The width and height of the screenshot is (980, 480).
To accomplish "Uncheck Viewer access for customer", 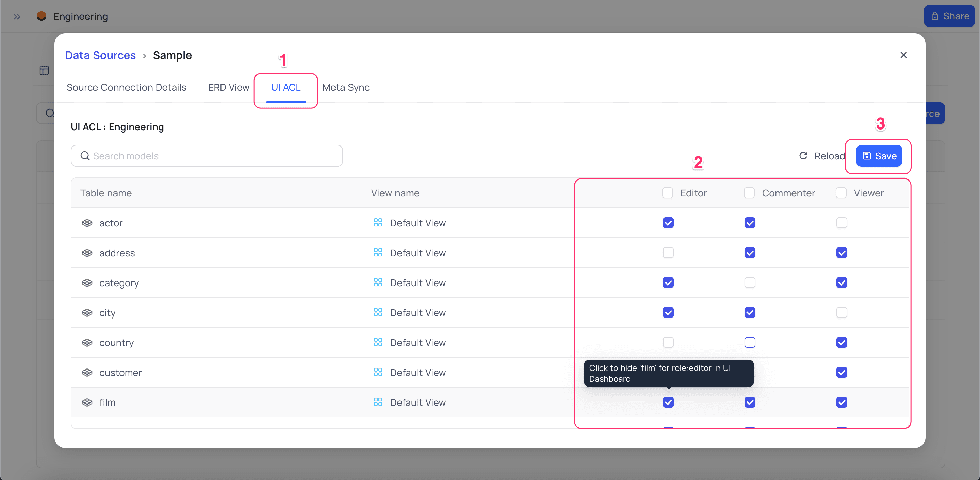I will [842, 372].
